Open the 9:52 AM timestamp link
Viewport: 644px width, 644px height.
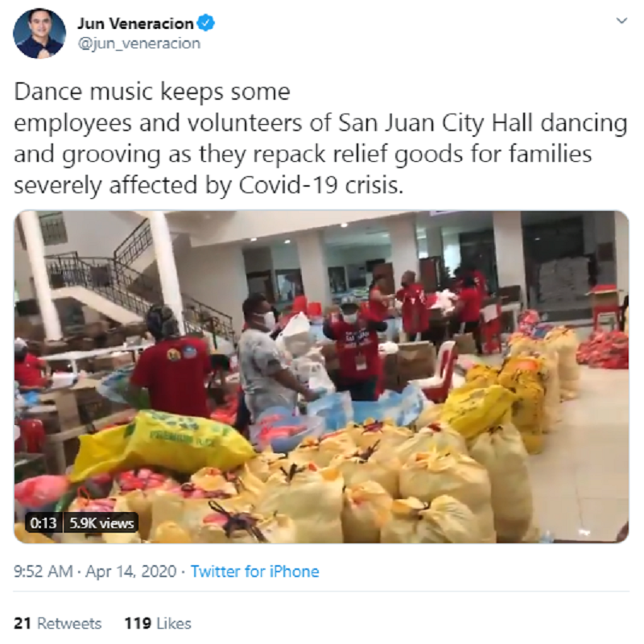(x=43, y=572)
